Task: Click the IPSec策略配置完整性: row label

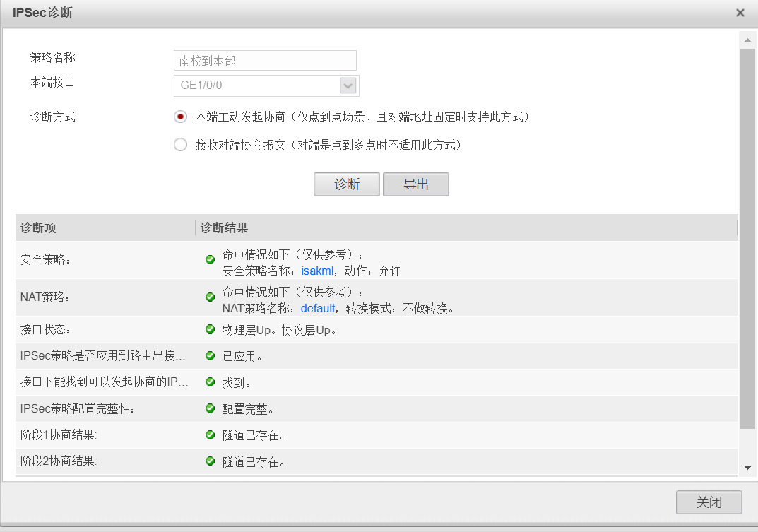Action: click(77, 408)
